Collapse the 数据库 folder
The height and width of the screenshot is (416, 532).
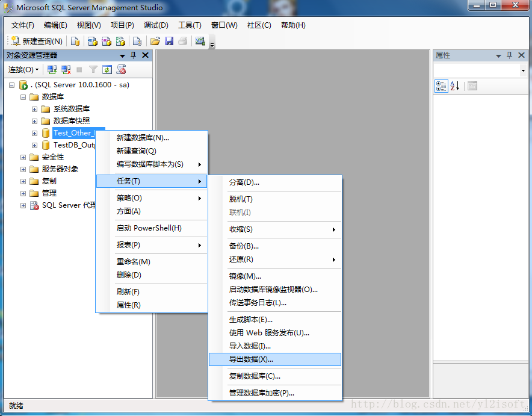click(x=23, y=97)
